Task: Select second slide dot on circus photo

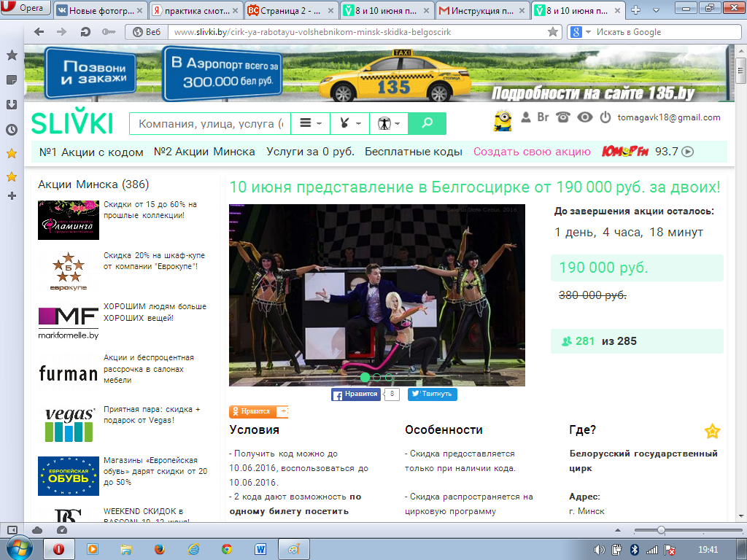Action: click(x=376, y=377)
